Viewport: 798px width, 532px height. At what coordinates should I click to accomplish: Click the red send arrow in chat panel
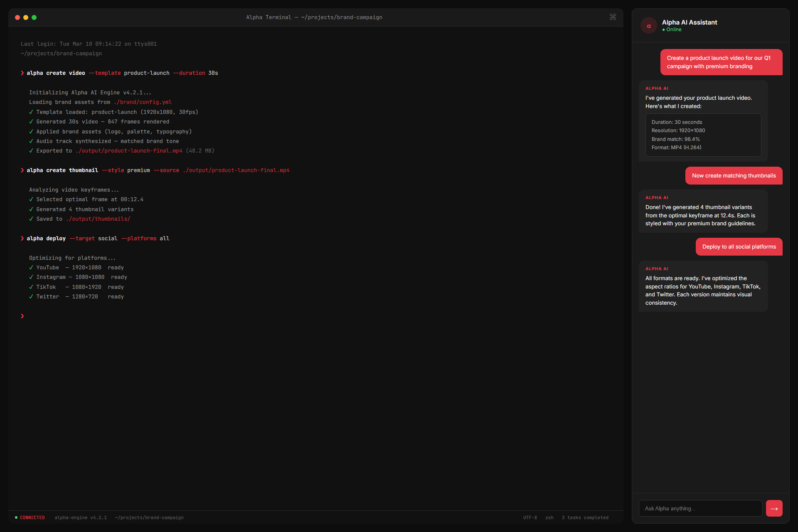click(x=774, y=508)
